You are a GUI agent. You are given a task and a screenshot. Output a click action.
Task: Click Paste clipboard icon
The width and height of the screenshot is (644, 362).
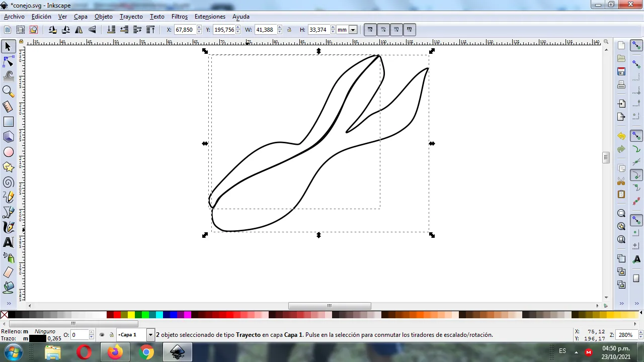pos(621,194)
